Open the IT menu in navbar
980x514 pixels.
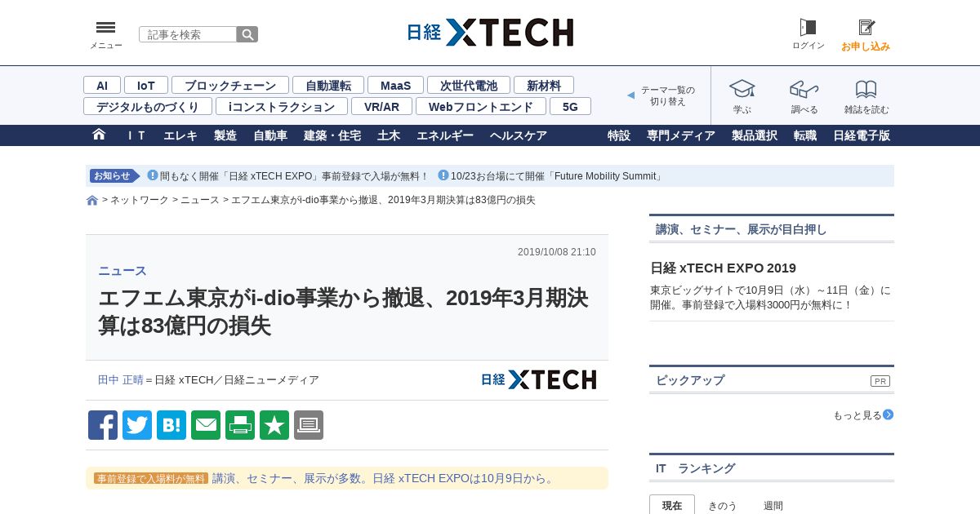click(x=136, y=135)
